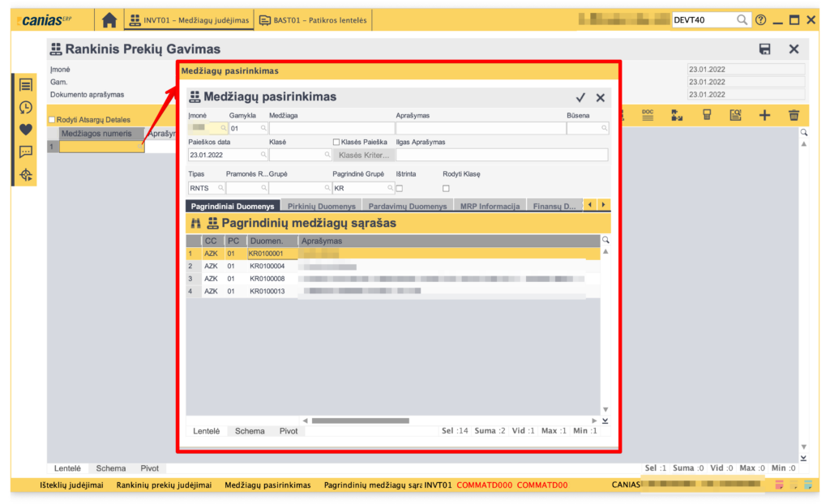Click the binoculars search icon
Screen dimensions: 830x504
(195, 224)
